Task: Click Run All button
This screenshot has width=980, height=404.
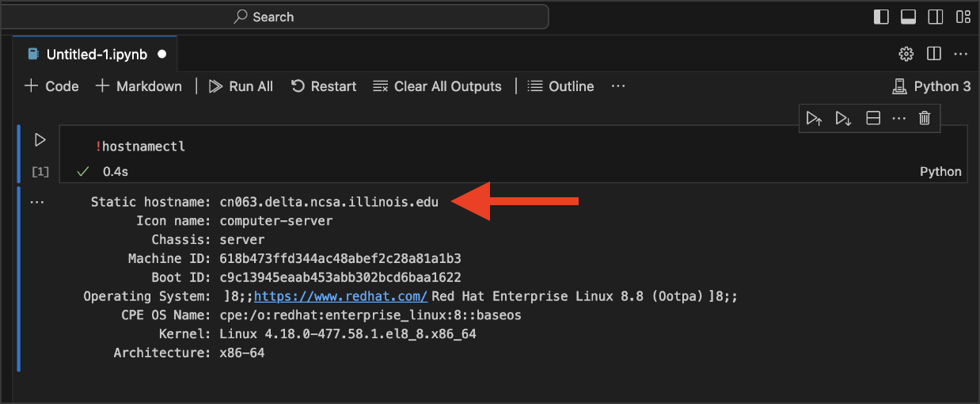Action: [241, 86]
